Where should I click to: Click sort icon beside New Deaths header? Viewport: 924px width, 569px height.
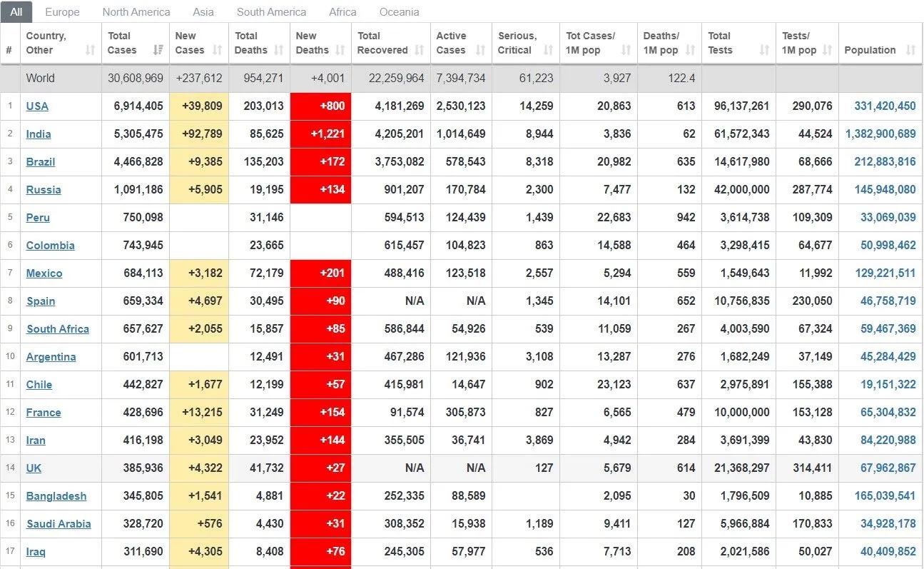(340, 50)
